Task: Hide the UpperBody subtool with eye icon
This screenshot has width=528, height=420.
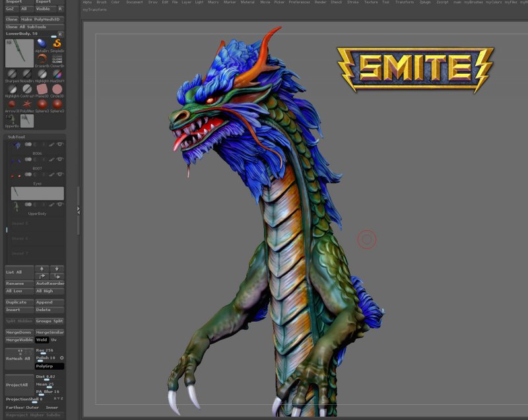Action: 60,204
